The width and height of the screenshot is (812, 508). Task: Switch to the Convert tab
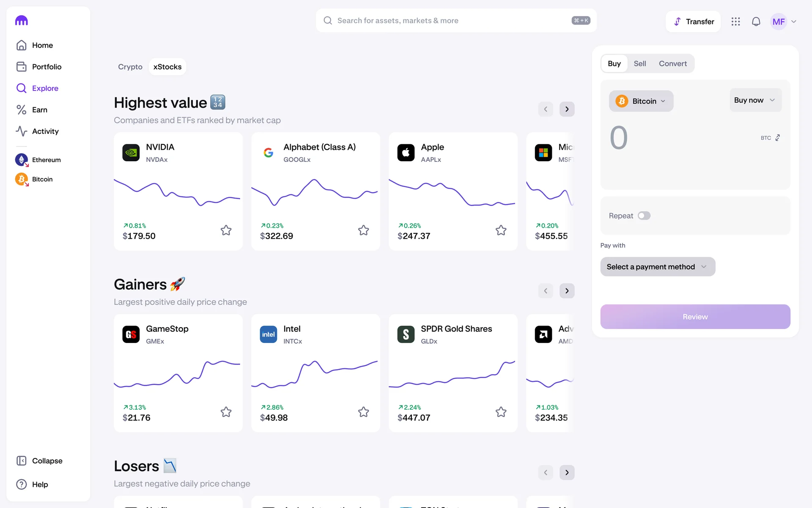672,63
